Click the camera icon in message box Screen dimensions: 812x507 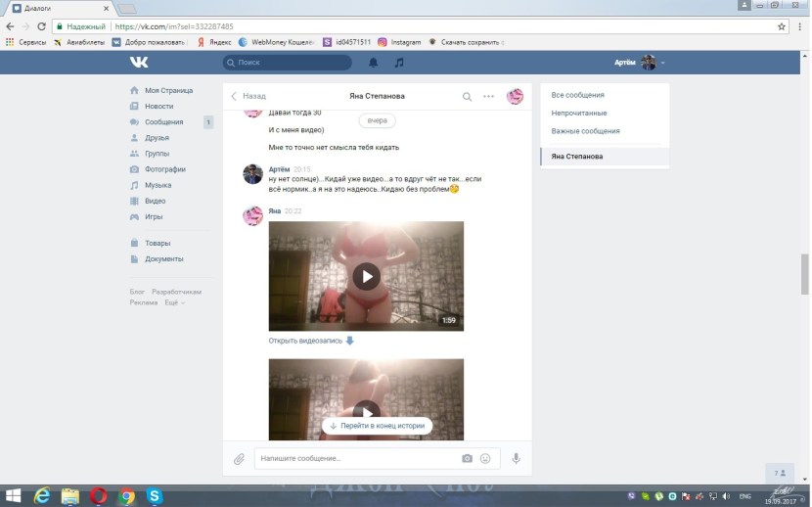[x=467, y=458]
